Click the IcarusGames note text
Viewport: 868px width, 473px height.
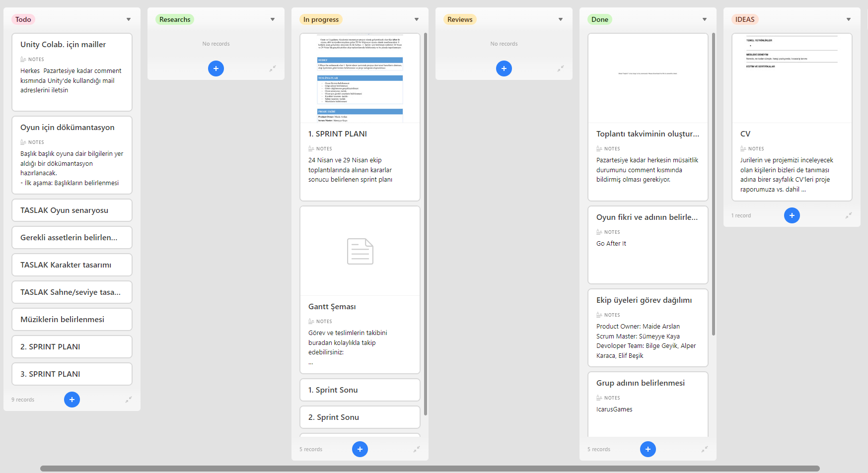pyautogui.click(x=614, y=409)
